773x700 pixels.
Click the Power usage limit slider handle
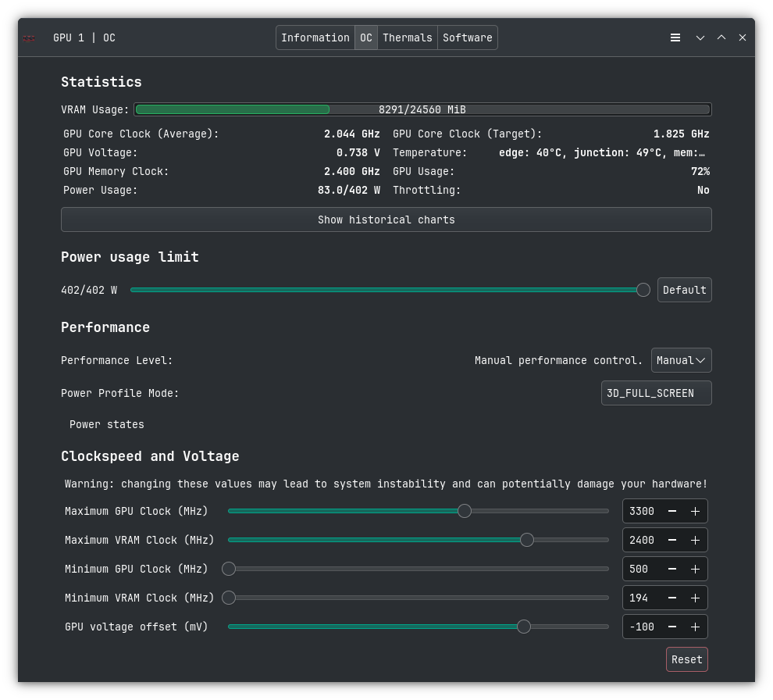(643, 290)
